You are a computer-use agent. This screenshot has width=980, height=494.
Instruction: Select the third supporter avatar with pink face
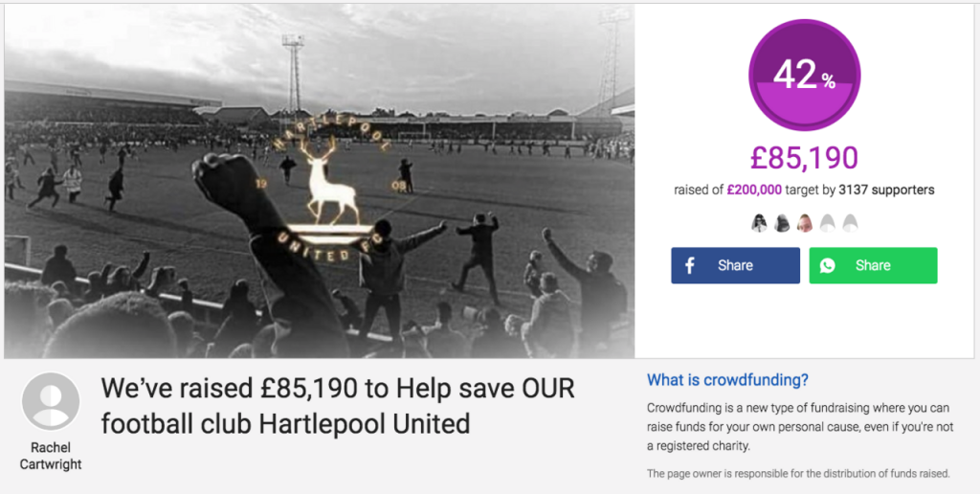tap(804, 223)
